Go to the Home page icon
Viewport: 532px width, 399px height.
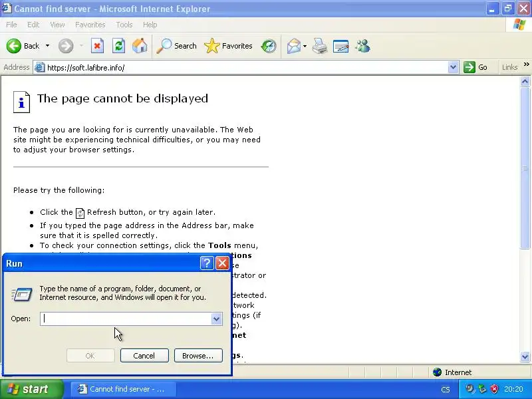[x=140, y=46]
